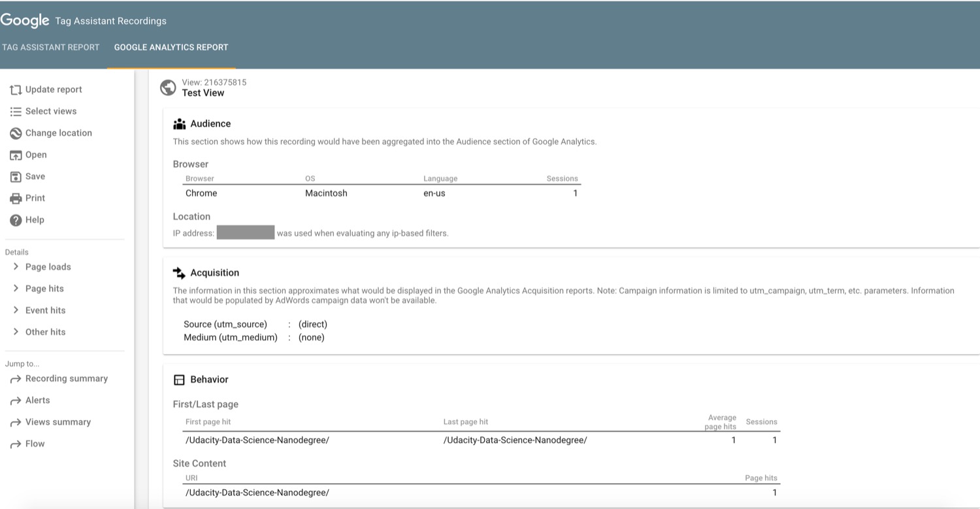The width and height of the screenshot is (980, 509).
Task: Click the Event hits tree label
Action: (46, 310)
